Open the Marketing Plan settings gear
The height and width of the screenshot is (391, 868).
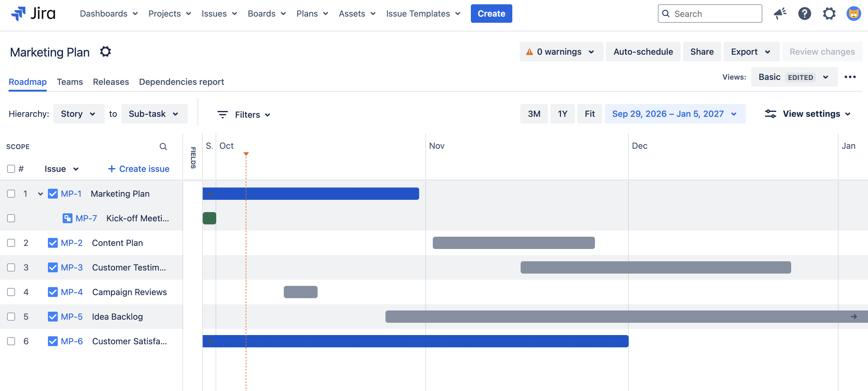pyautogui.click(x=105, y=52)
